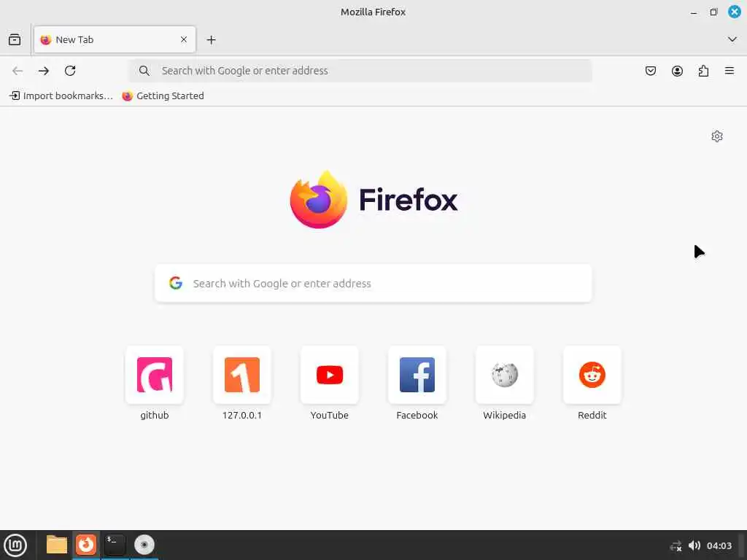Go back one page
747x560 pixels.
[18, 71]
